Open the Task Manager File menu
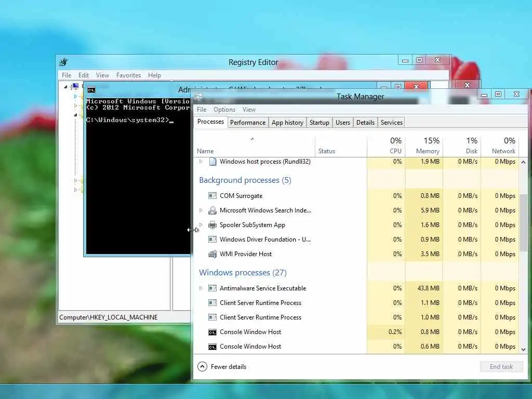Image resolution: width=532 pixels, height=399 pixels. [x=202, y=110]
